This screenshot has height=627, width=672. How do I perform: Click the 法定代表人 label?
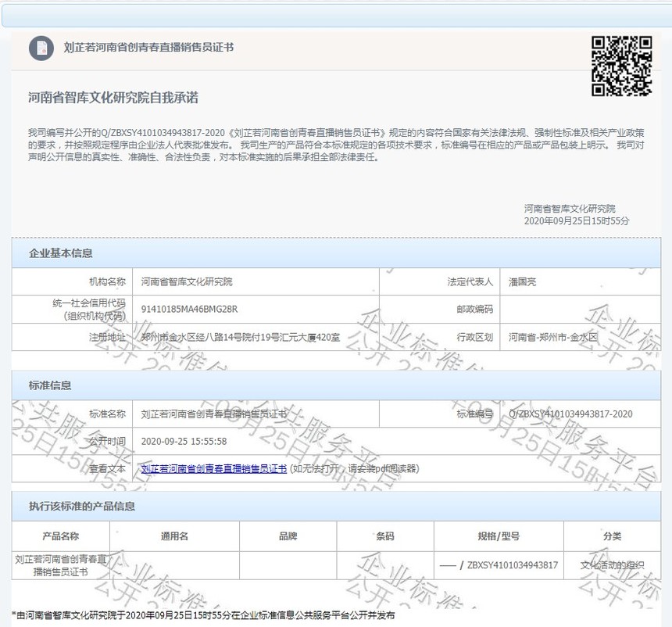[470, 281]
